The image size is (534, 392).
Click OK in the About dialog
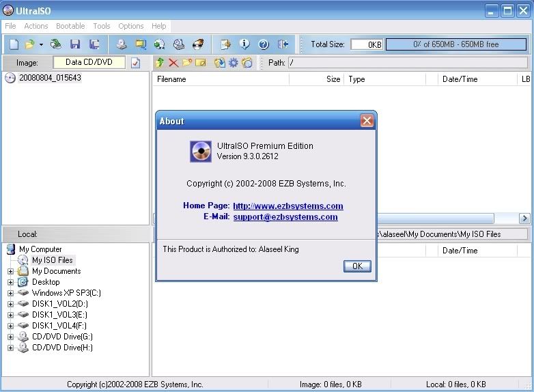[x=357, y=266]
